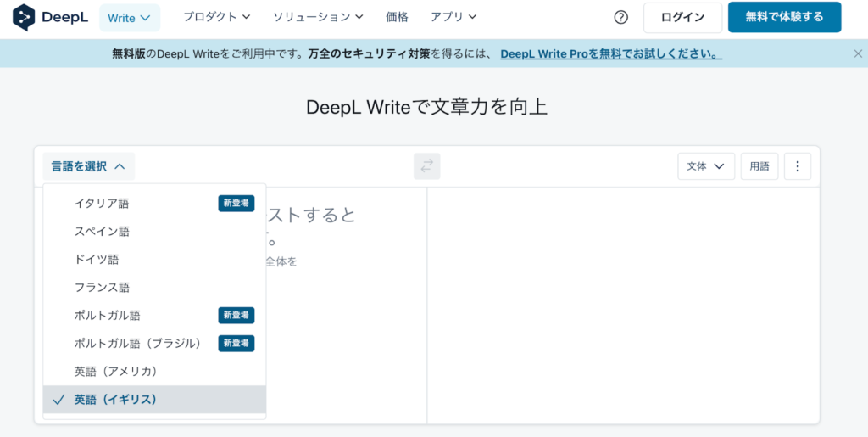Collapse the 言語を選択 language dropdown
The image size is (868, 437).
click(88, 166)
